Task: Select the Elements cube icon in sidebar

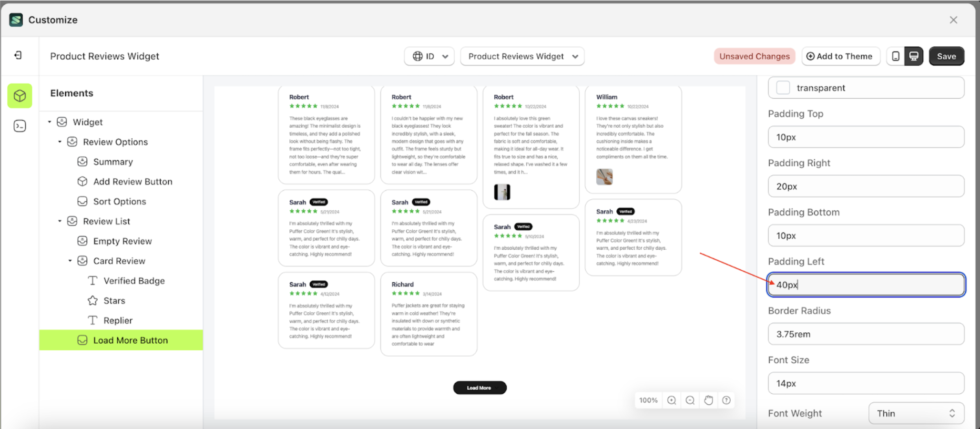Action: 20,95
